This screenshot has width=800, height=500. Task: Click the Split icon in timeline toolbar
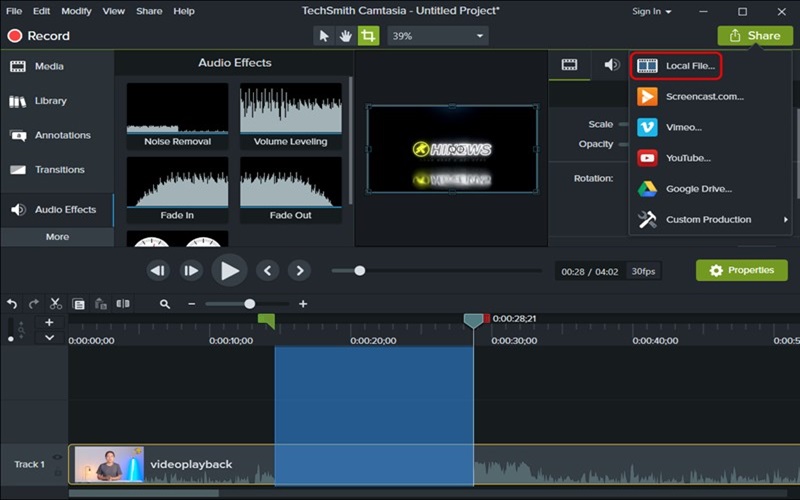pos(123,304)
